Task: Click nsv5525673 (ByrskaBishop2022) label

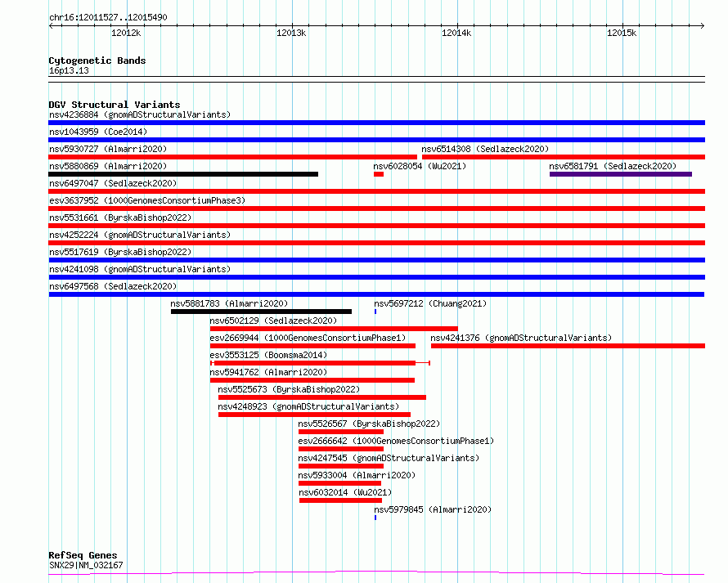Action: click(289, 389)
